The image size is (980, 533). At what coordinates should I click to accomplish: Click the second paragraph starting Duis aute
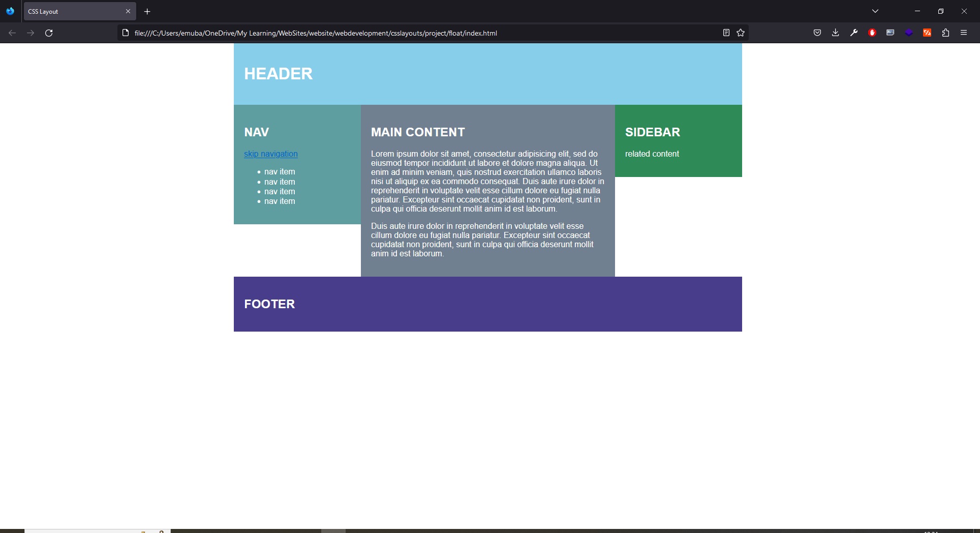pos(483,240)
